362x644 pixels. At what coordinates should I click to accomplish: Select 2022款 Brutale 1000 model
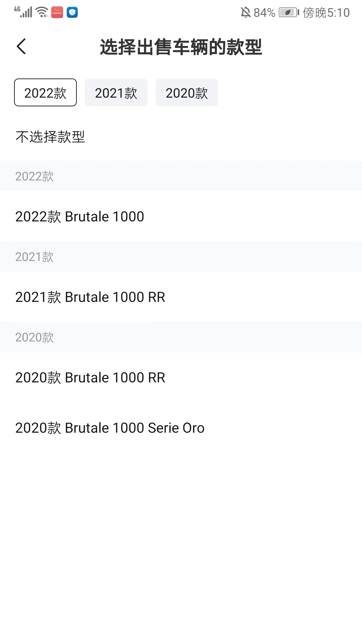80,217
